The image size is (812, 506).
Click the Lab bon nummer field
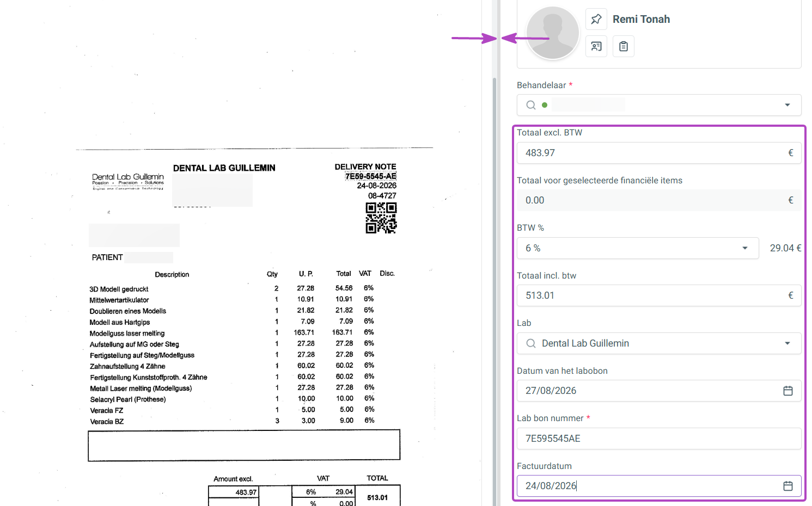[659, 439]
